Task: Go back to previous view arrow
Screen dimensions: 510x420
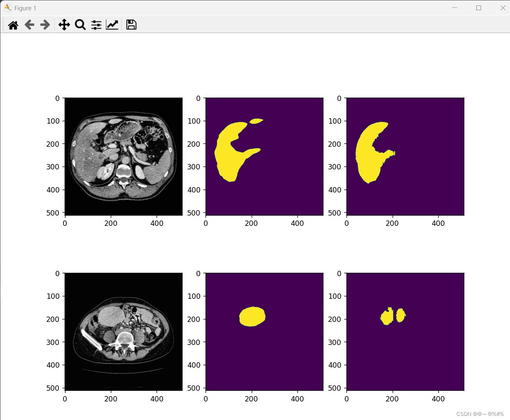Action: [x=29, y=25]
